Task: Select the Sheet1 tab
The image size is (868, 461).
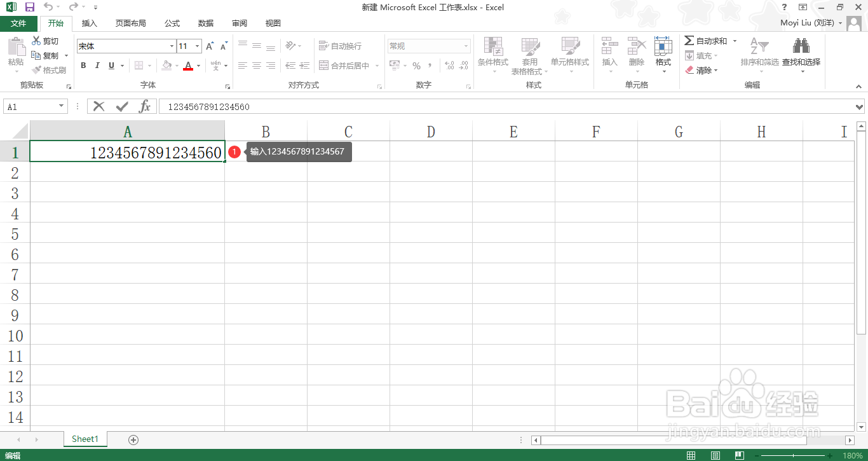Action: point(85,439)
